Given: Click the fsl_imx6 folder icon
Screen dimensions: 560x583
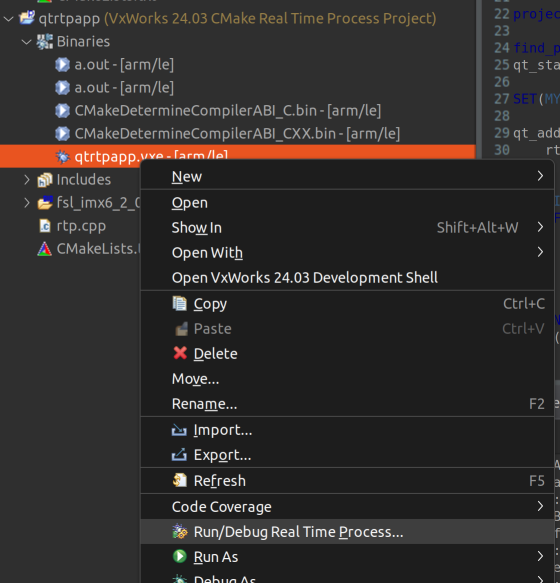Looking at the screenshot, I should pos(45,203).
